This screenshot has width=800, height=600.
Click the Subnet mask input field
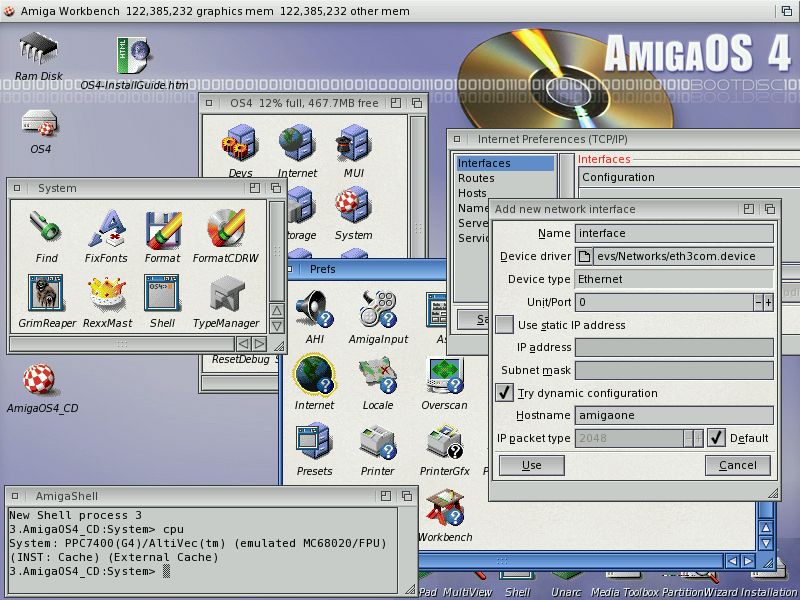tap(674, 370)
